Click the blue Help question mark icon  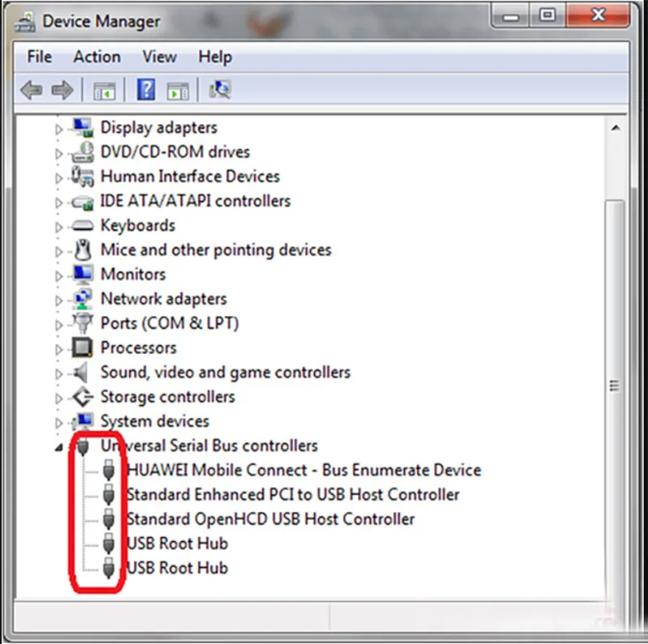[x=146, y=90]
